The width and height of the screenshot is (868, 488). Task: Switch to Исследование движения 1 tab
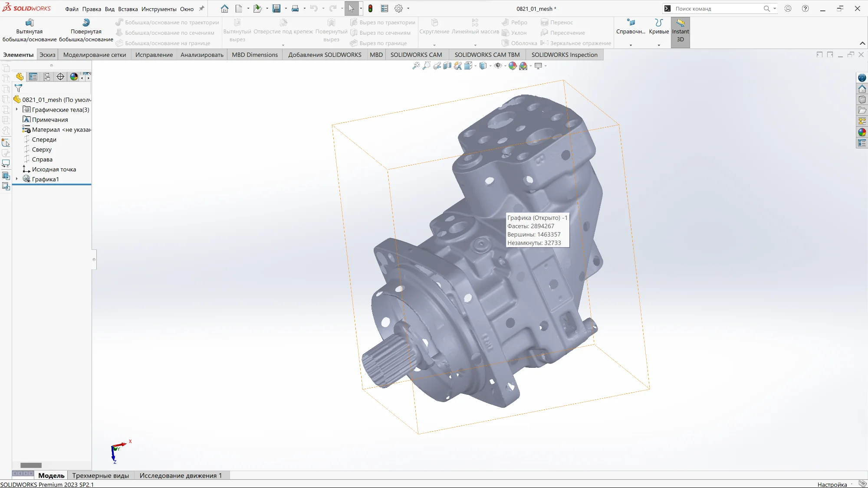point(181,475)
